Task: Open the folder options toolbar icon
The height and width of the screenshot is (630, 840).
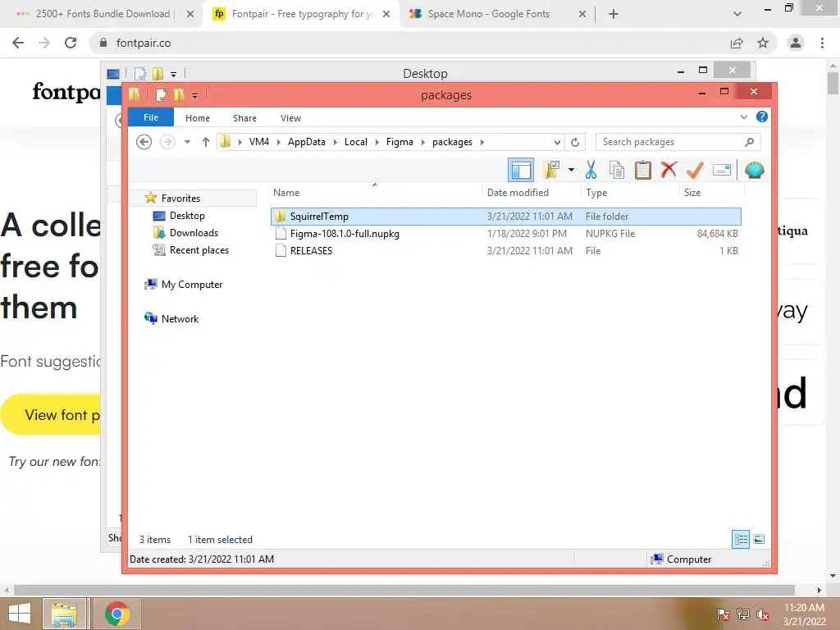Action: click(x=550, y=170)
